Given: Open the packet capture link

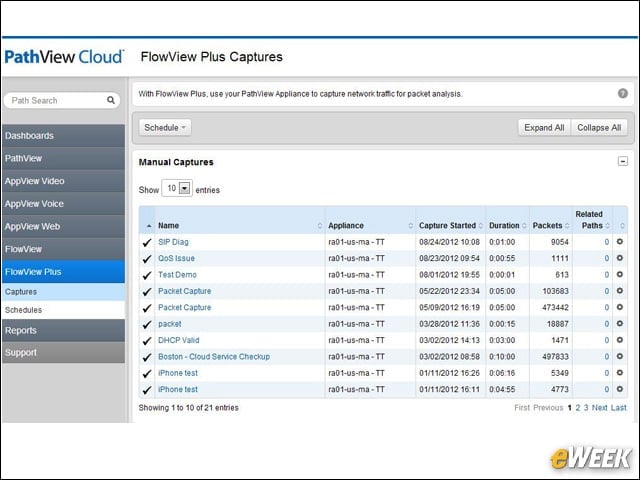Looking at the screenshot, I should tap(169, 324).
